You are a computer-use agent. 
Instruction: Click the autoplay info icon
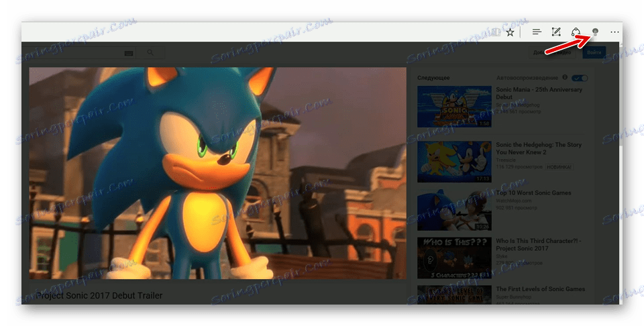point(565,78)
